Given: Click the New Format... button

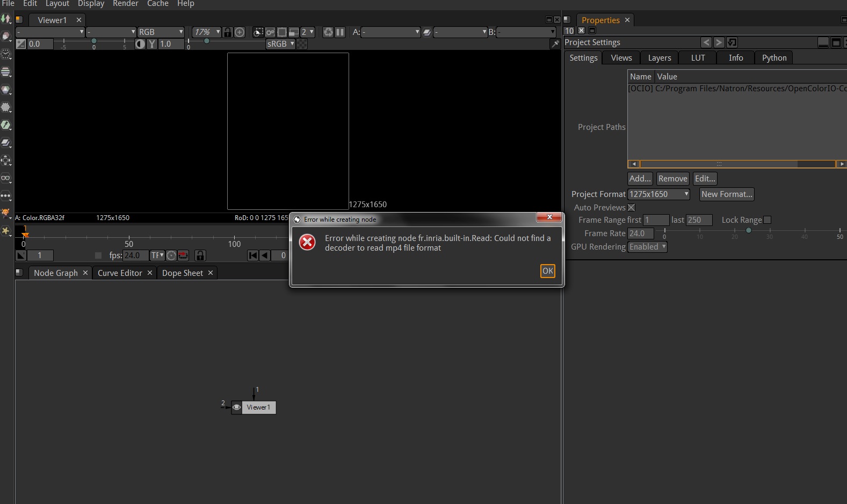Looking at the screenshot, I should pyautogui.click(x=727, y=194).
